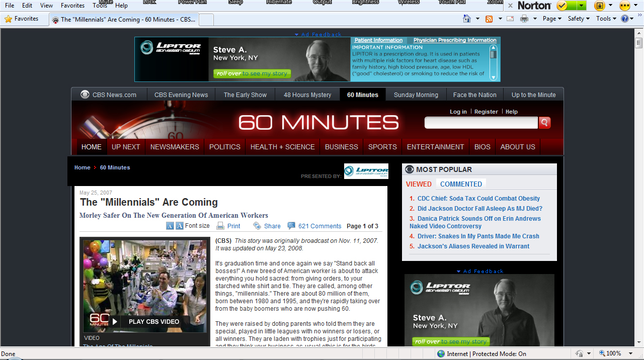644x360 pixels.
Task: Select the larger font size A button
Action: [x=179, y=226]
